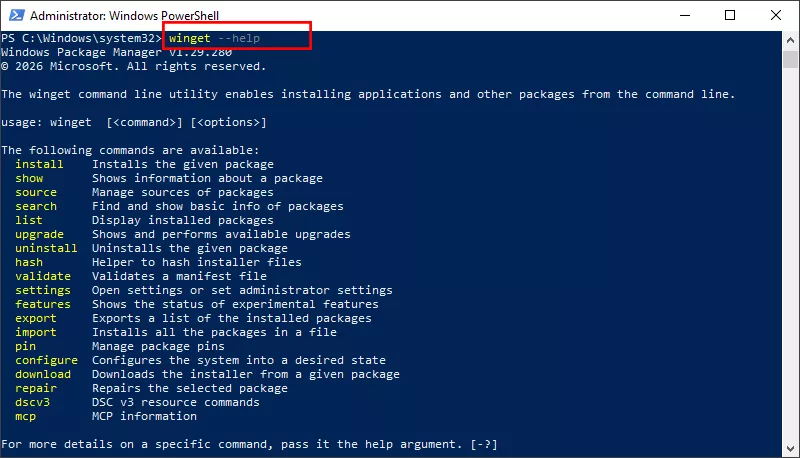800x458 pixels.
Task: Click 'Find and show basic info' description
Action: click(x=218, y=207)
